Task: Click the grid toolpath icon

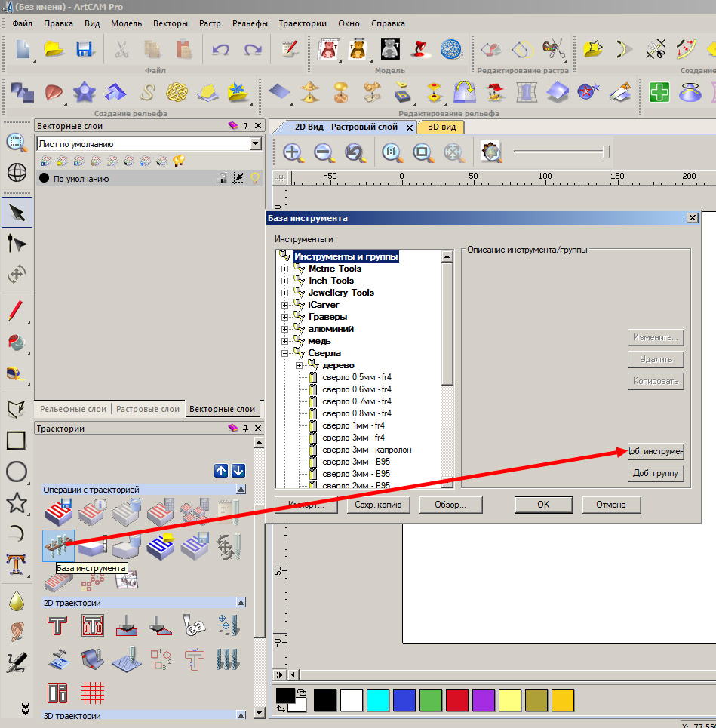Action: click(92, 693)
